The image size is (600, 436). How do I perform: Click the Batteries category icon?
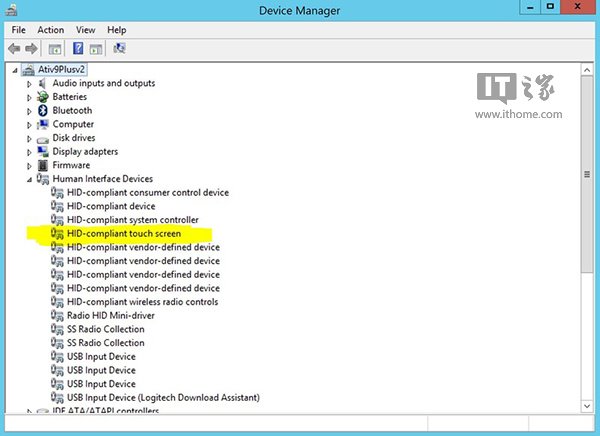(x=43, y=97)
